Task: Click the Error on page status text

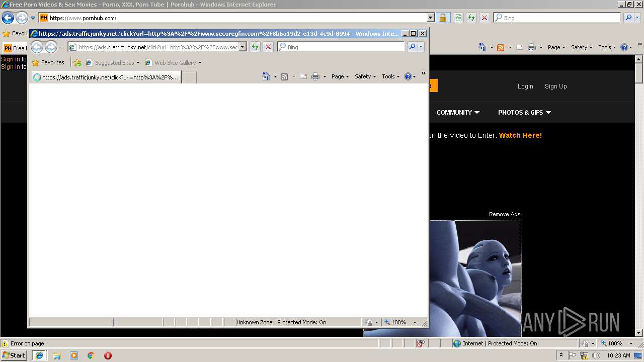Action: 28,343
